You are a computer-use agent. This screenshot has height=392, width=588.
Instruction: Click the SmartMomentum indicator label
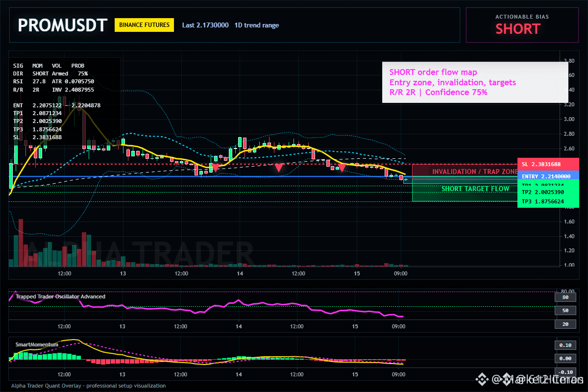click(37, 344)
